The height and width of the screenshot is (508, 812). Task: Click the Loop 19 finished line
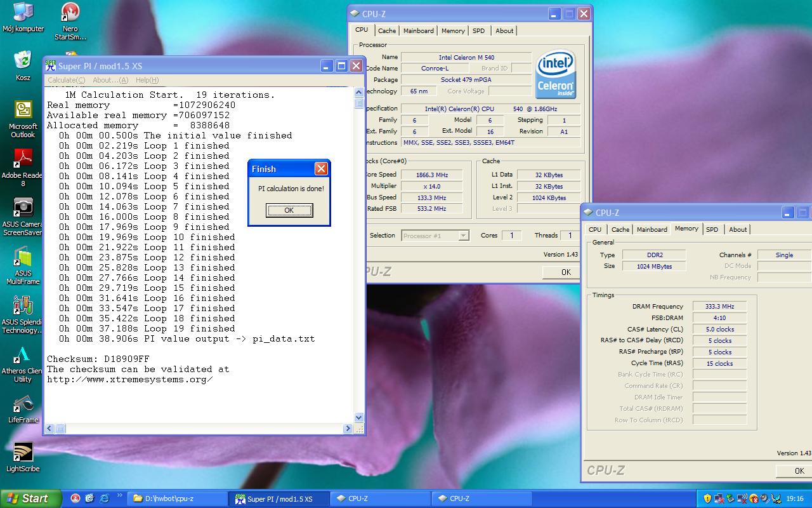point(147,328)
